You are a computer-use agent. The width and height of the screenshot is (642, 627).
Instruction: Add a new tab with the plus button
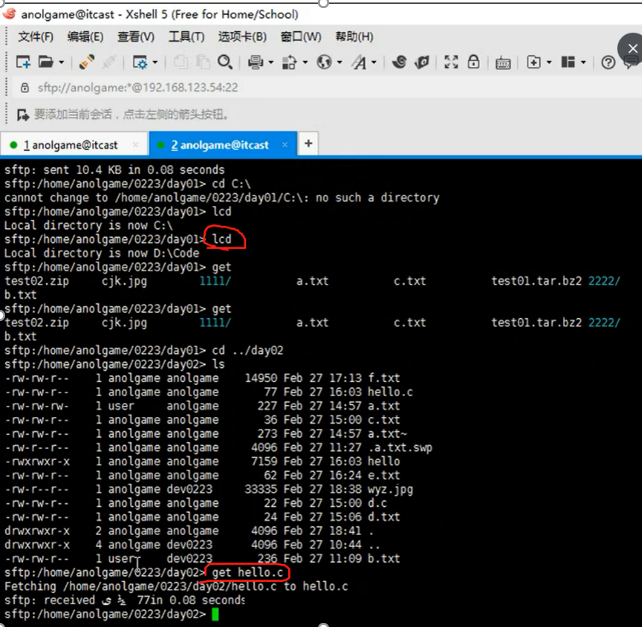click(308, 143)
